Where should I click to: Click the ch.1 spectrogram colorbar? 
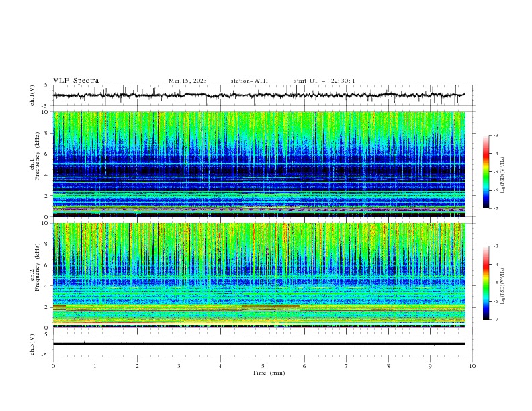[486, 172]
